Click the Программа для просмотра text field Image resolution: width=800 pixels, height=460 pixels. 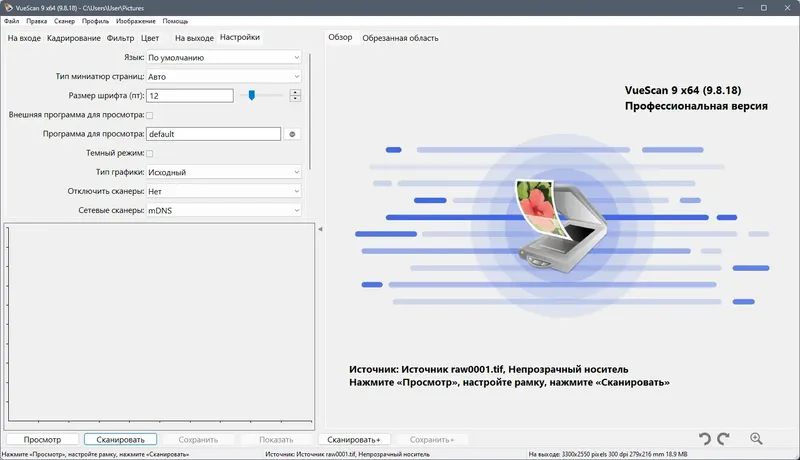point(213,134)
